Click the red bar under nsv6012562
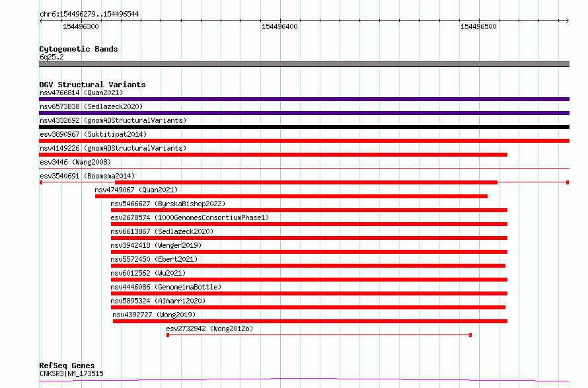Viewport: 588px width, 388px height. click(x=309, y=280)
